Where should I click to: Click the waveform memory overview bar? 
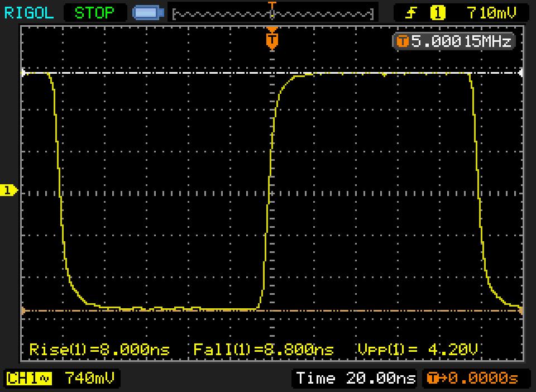coord(273,14)
